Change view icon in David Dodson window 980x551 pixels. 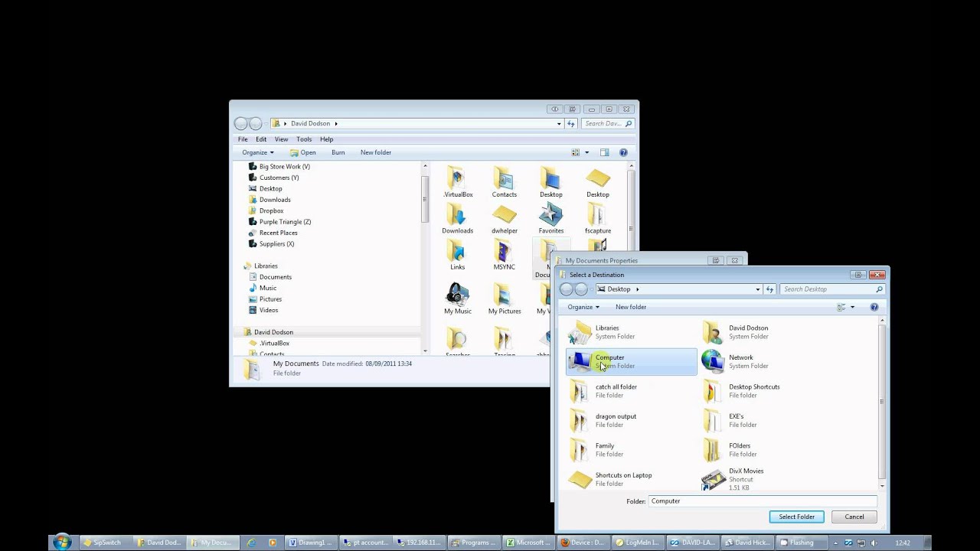point(576,152)
